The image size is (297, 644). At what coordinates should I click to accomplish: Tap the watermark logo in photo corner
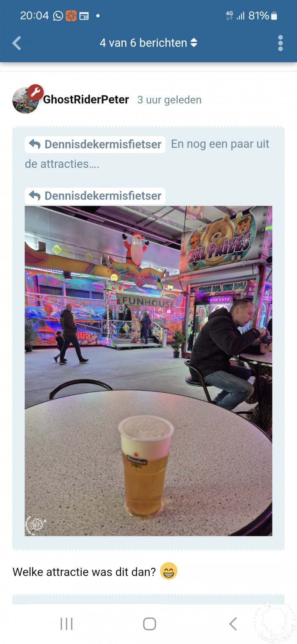(x=36, y=525)
